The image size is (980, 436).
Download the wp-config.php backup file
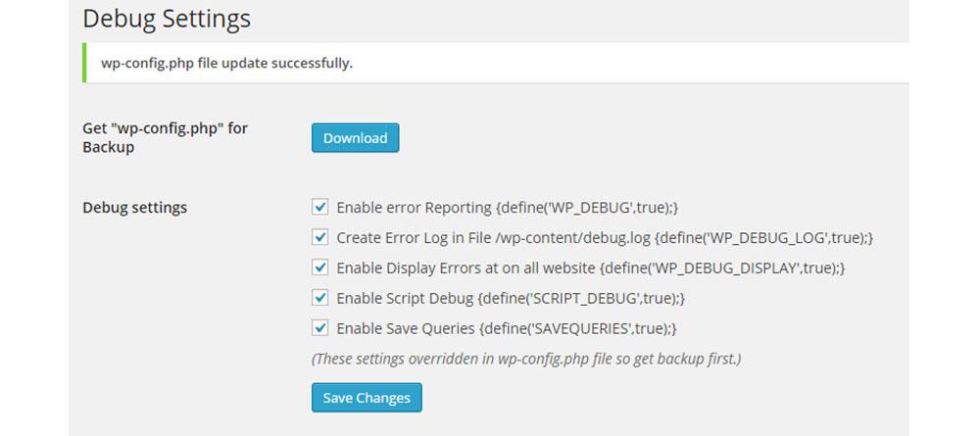point(355,138)
